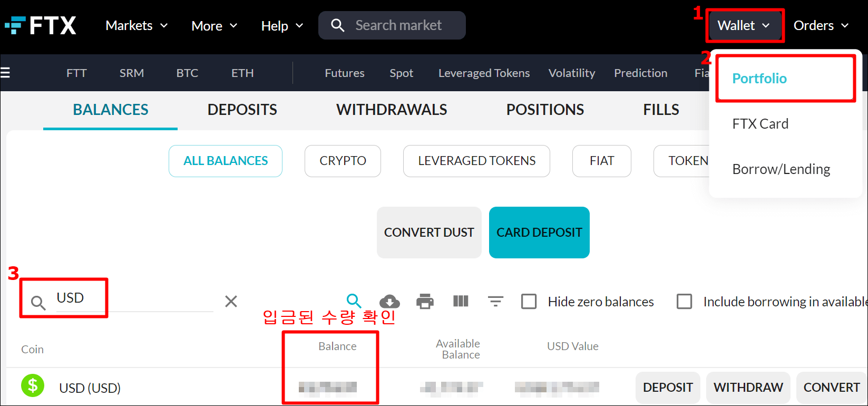Open the hamburger menu icon
This screenshot has width=868, height=406.
pyautogui.click(x=5, y=73)
